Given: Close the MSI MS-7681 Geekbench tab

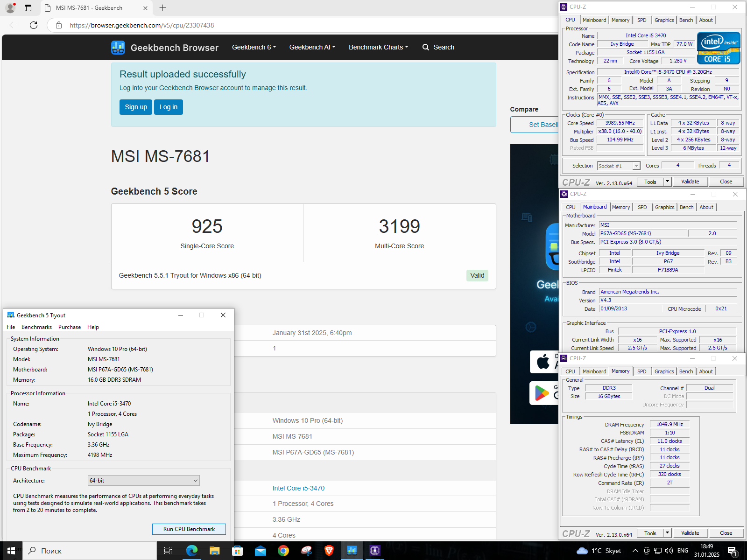Looking at the screenshot, I should pos(145,8).
